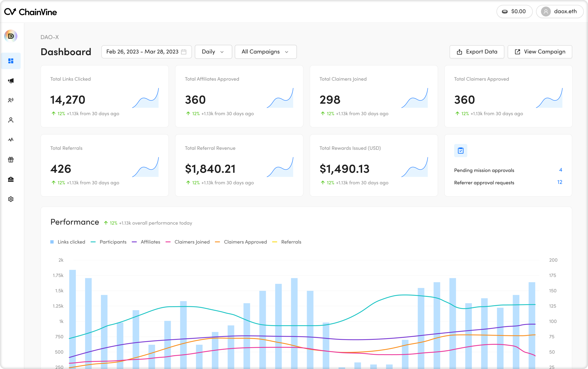
Task: Open the gift rewards icon in sidebar
Action: coord(11,160)
